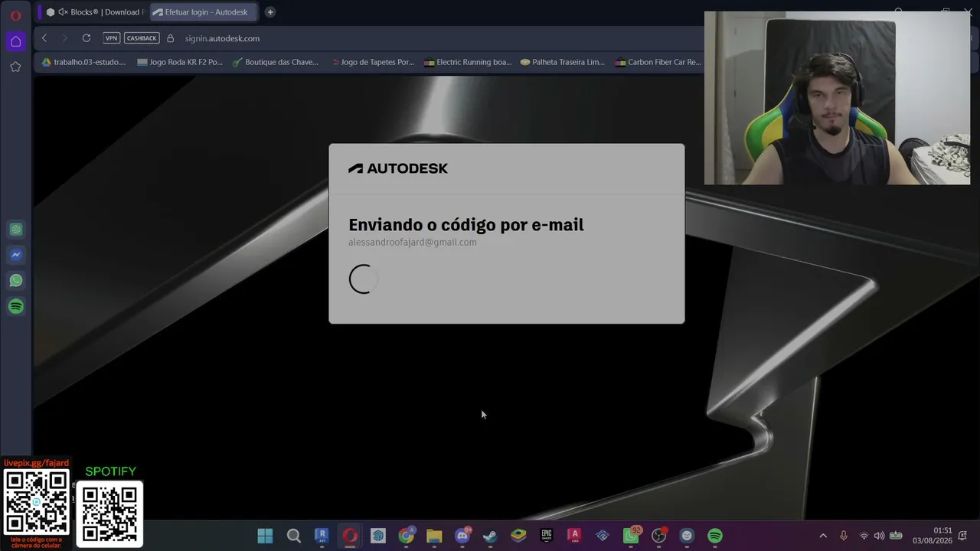The width and height of the screenshot is (980, 551).
Task: Focus the signin.autodesk.com address field
Action: pos(222,38)
